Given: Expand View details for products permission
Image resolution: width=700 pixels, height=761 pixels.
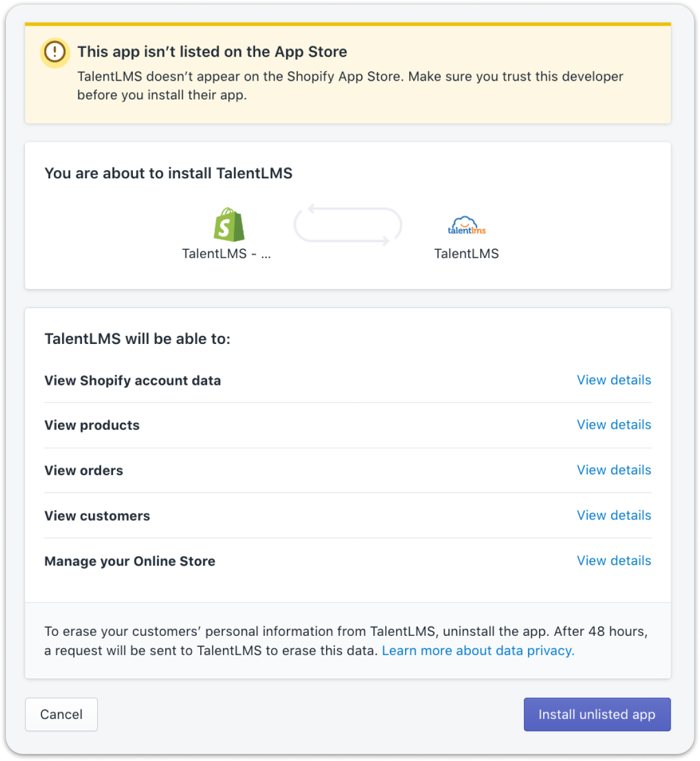Looking at the screenshot, I should [x=614, y=425].
